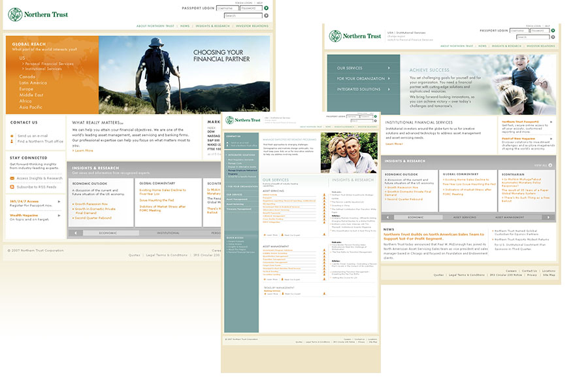Click carousel previous arrow on right Institutional page
This screenshot has height=392, width=588.
pos(387,217)
